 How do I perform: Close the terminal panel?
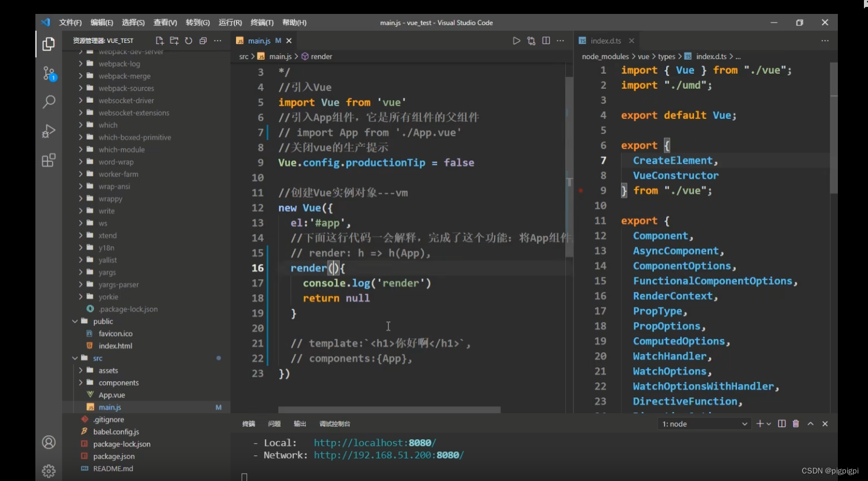coord(825,424)
